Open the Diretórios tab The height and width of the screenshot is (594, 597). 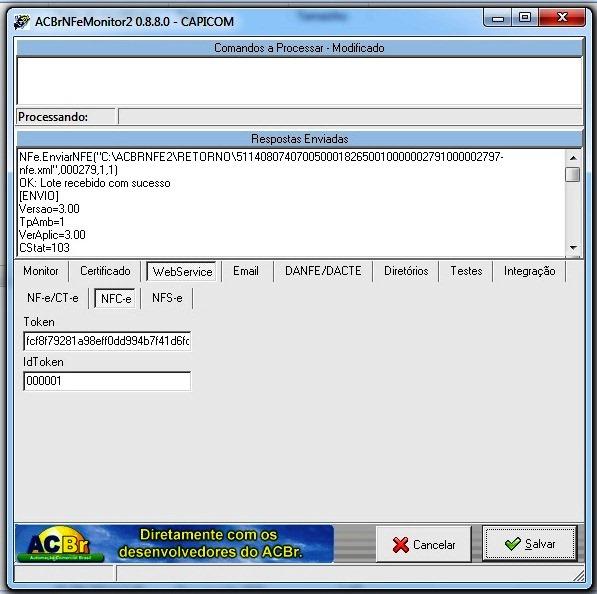(x=406, y=271)
